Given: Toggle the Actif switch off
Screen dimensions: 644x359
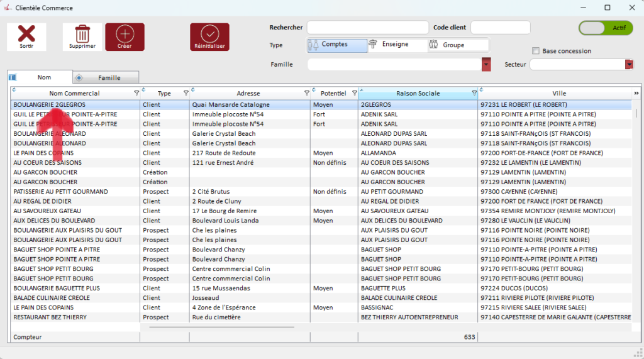Looking at the screenshot, I should point(605,28).
